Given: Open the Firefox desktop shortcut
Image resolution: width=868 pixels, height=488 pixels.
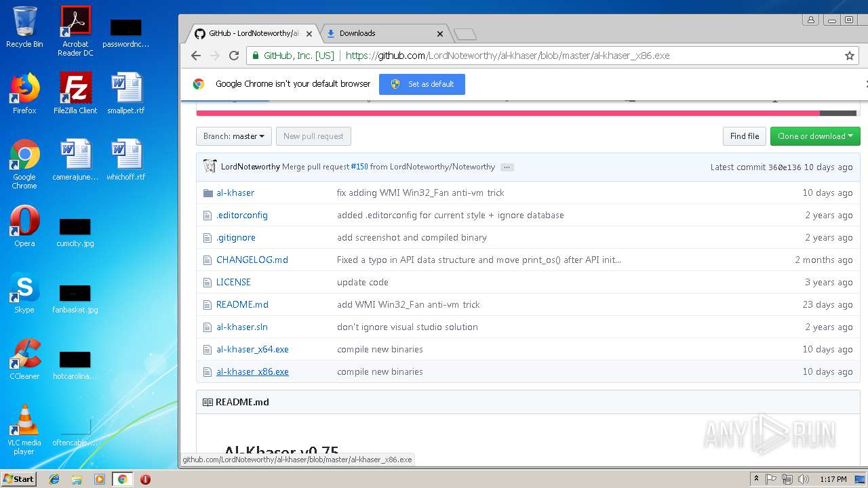Looking at the screenshot, I should pos(24,94).
